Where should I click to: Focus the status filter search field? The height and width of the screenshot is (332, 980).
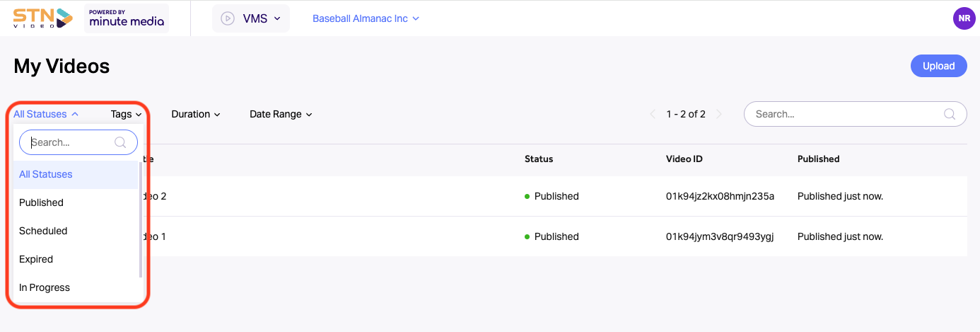pos(78,142)
